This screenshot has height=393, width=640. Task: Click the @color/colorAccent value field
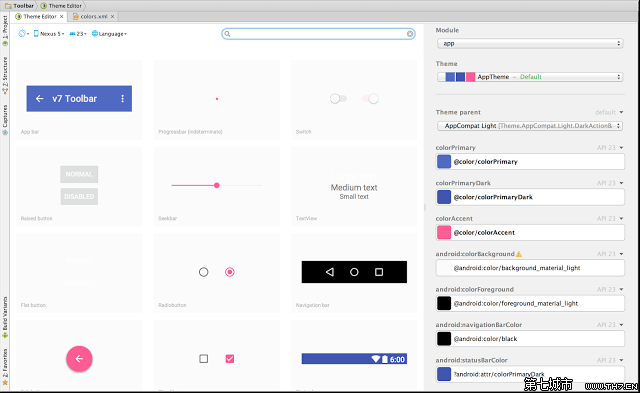tap(530, 233)
